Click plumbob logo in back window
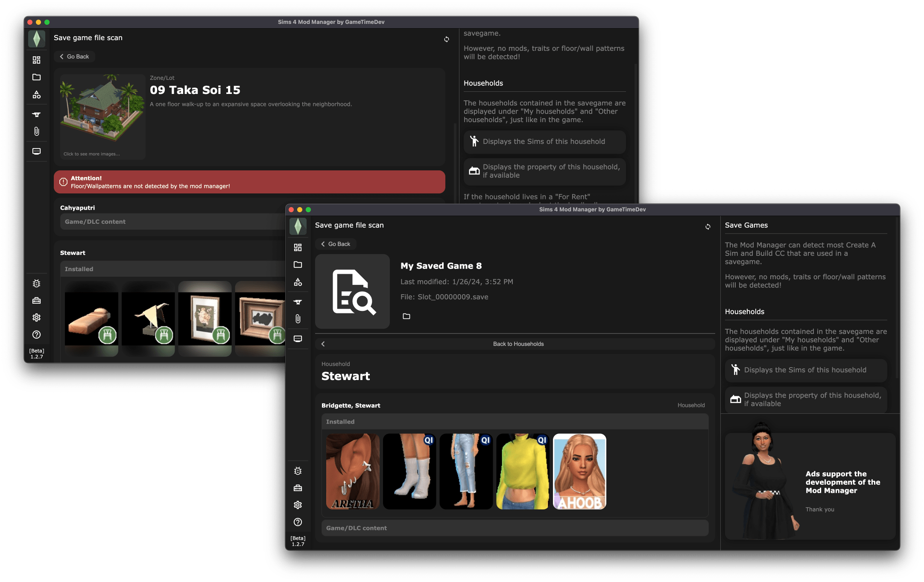The image size is (924, 582). [36, 39]
